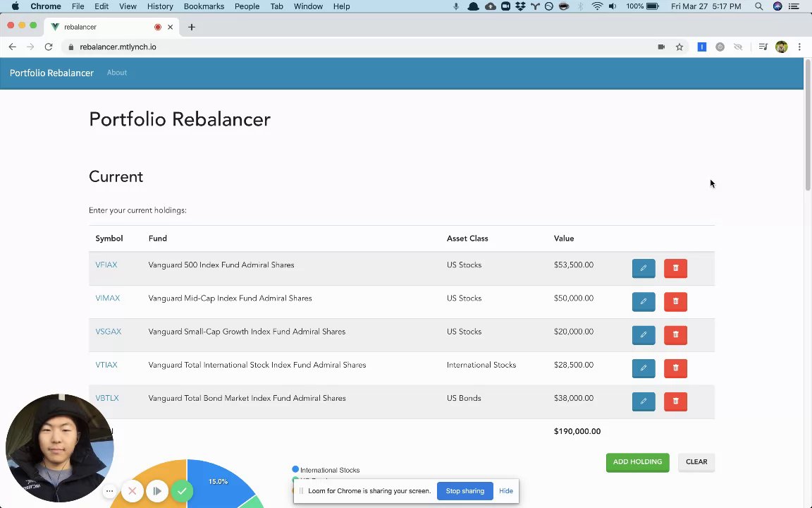Click Stop sharing button
The image size is (812, 508).
coord(465,491)
